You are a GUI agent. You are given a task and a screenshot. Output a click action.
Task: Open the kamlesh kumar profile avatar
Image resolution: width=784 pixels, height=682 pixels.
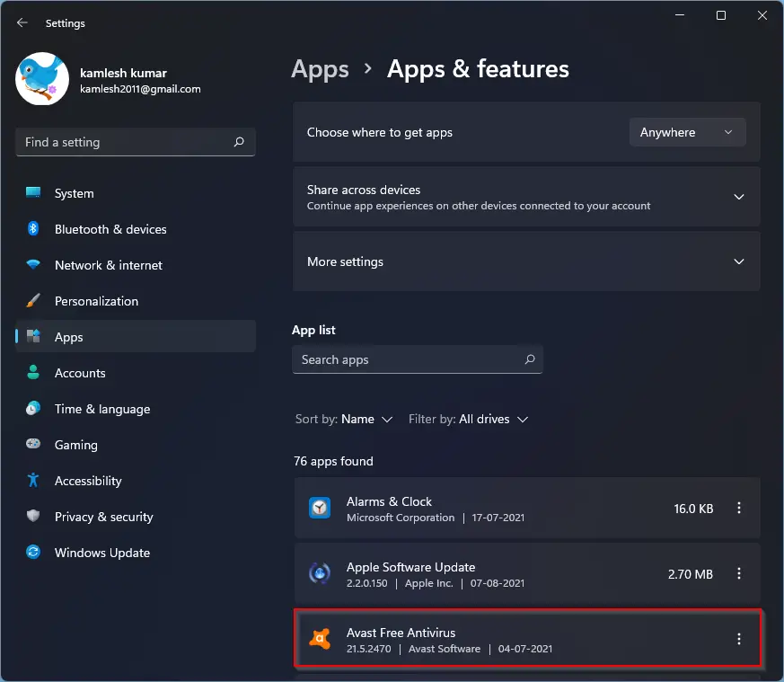point(42,78)
